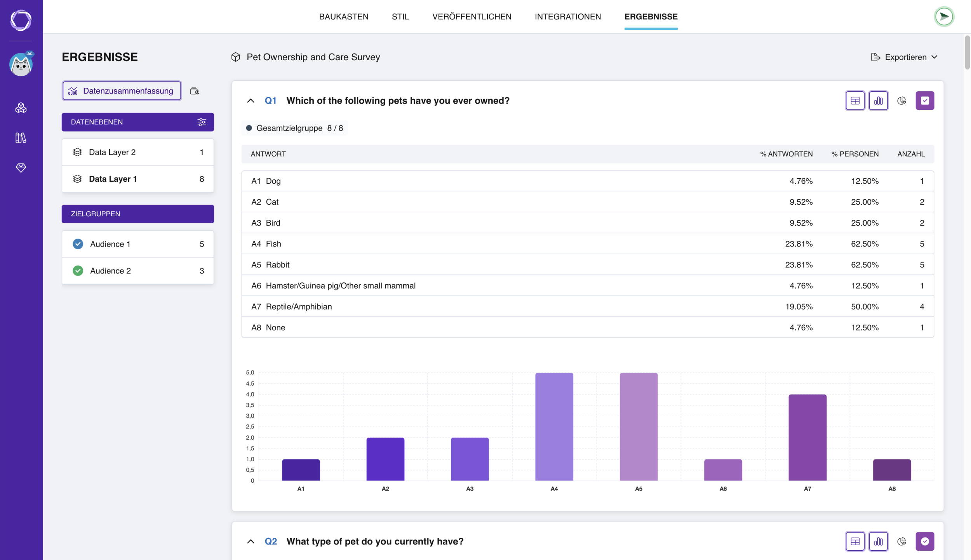Collapse the Q1 question panel

point(251,101)
